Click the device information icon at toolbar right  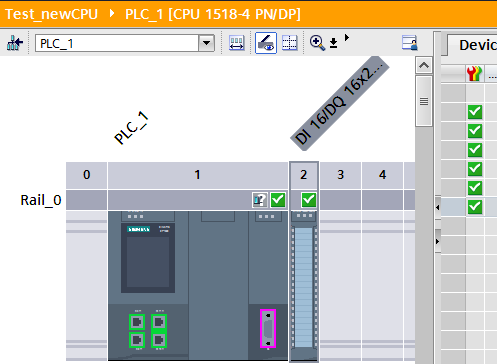point(410,43)
